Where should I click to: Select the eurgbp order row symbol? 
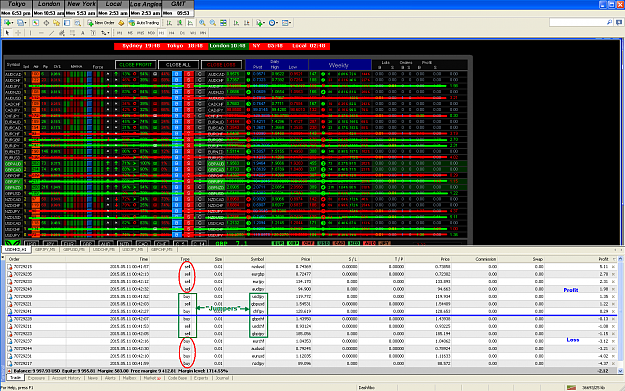click(258, 274)
